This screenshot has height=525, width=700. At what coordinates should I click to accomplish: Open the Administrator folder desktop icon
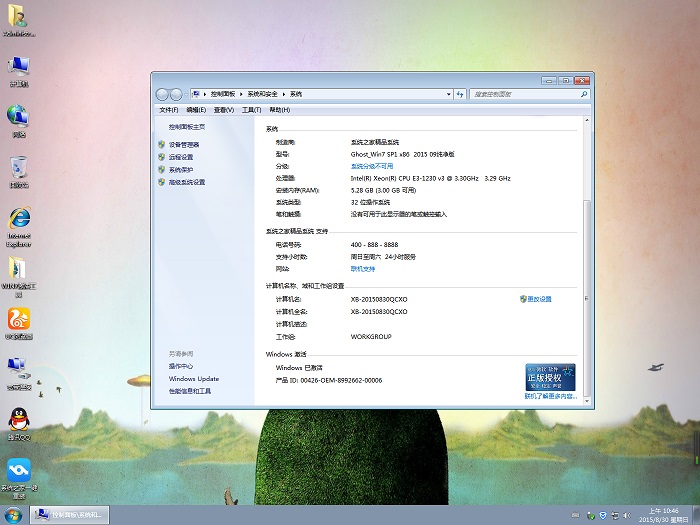pos(18,21)
